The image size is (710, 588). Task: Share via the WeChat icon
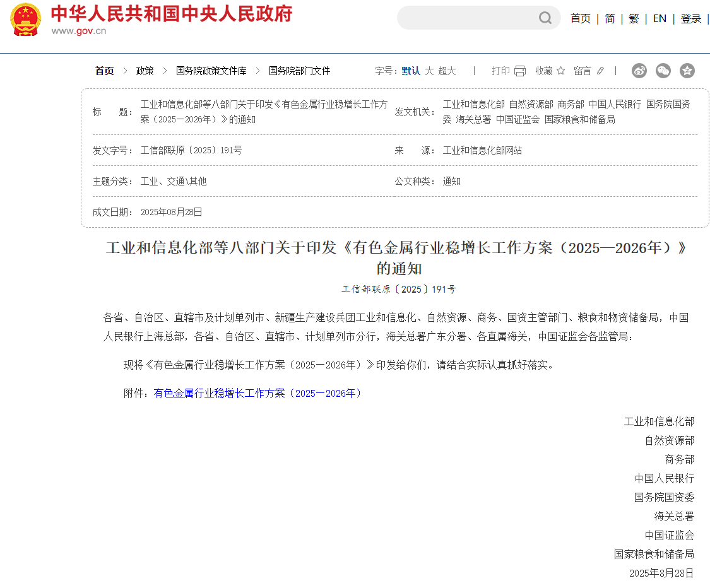663,71
